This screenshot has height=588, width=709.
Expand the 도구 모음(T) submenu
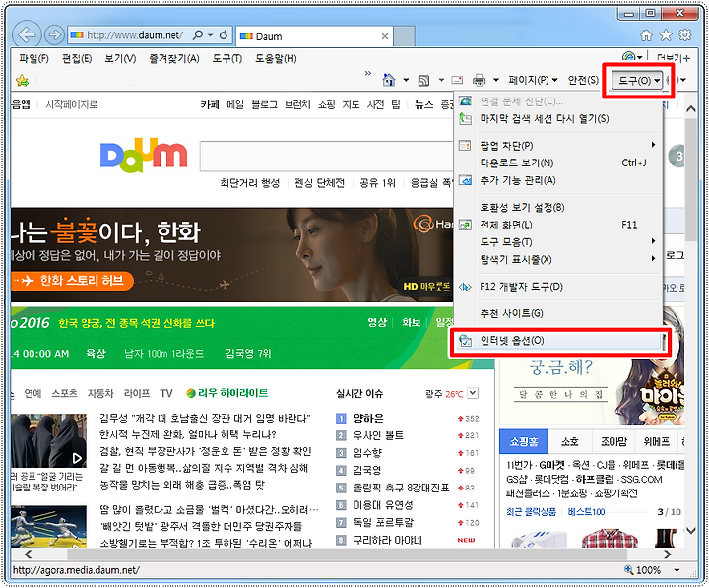(x=653, y=241)
